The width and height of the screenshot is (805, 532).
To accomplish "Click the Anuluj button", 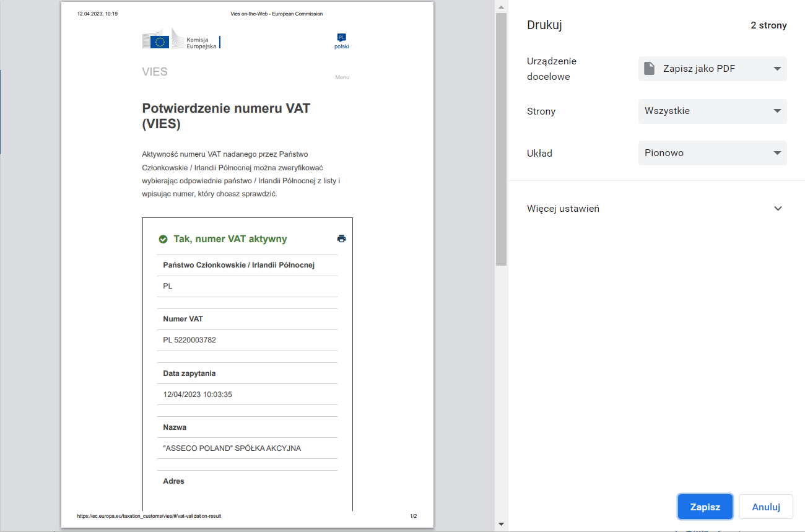I will tap(765, 506).
